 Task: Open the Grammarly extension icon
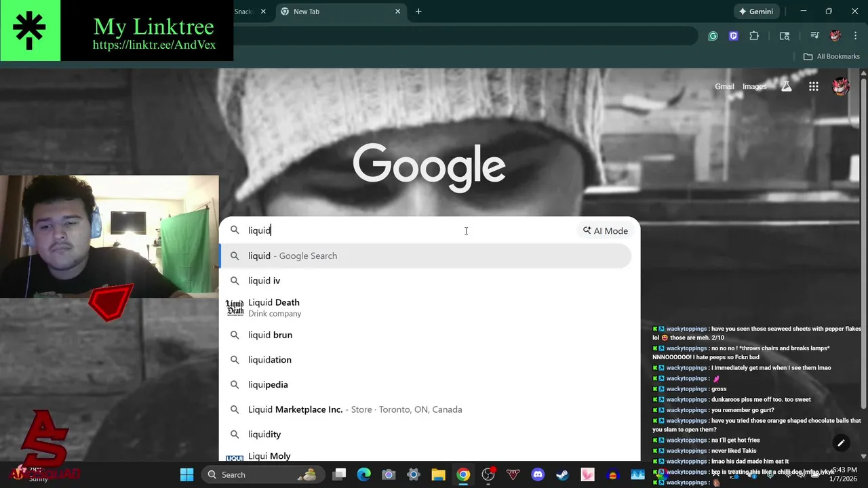[x=713, y=36]
